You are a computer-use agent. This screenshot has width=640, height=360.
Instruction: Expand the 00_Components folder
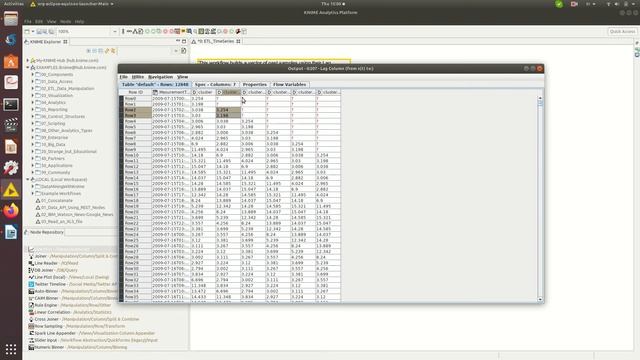(x=33, y=74)
